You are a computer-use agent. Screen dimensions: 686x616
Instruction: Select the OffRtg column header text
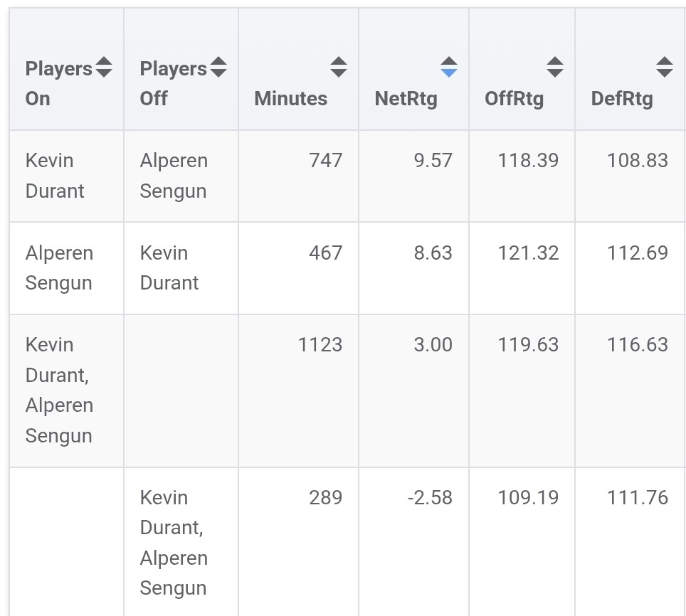[x=514, y=98]
